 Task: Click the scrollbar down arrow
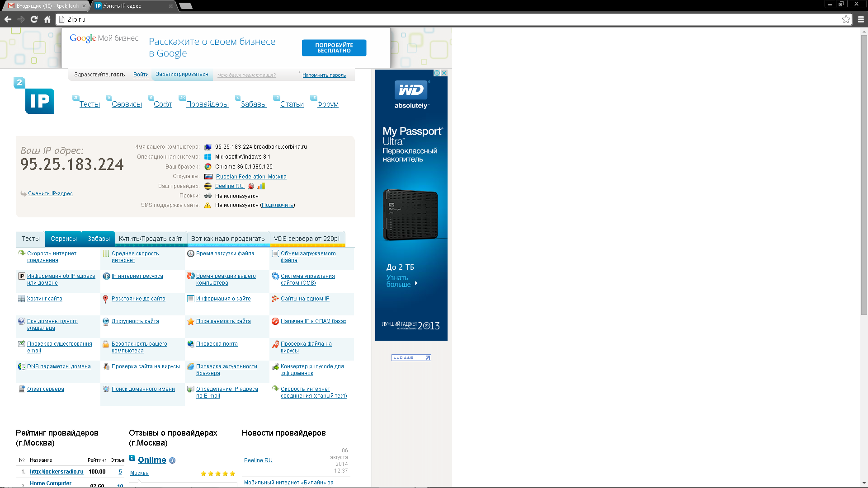(x=864, y=483)
